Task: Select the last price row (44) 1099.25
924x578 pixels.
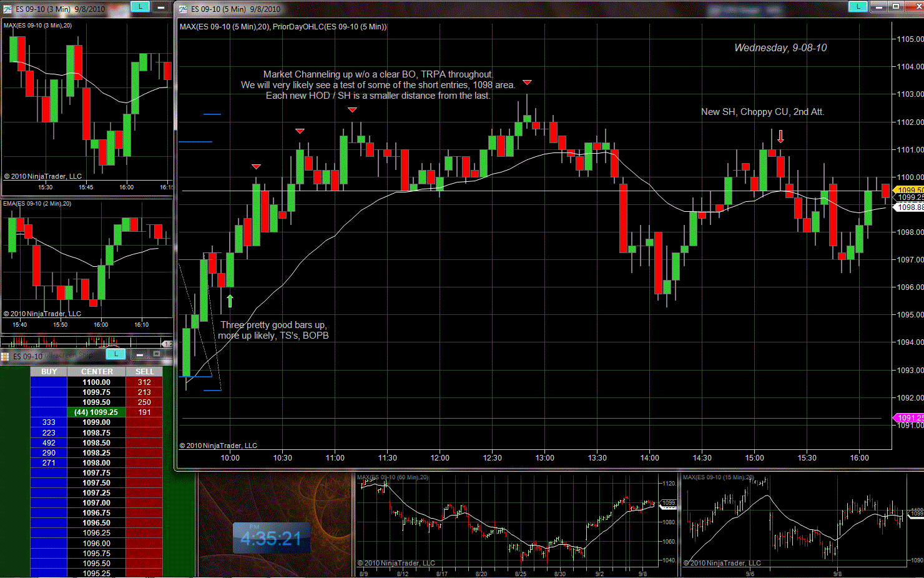Action: click(96, 412)
